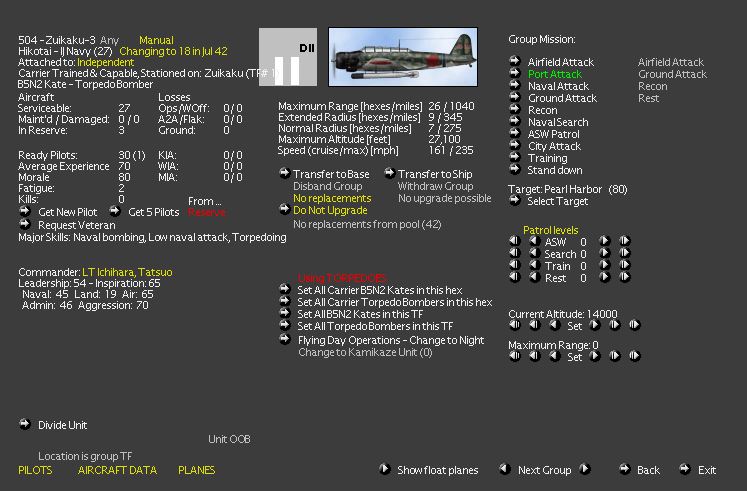The image size is (747, 491).
Task: Click the Back arrow button
Action: [x=625, y=469]
